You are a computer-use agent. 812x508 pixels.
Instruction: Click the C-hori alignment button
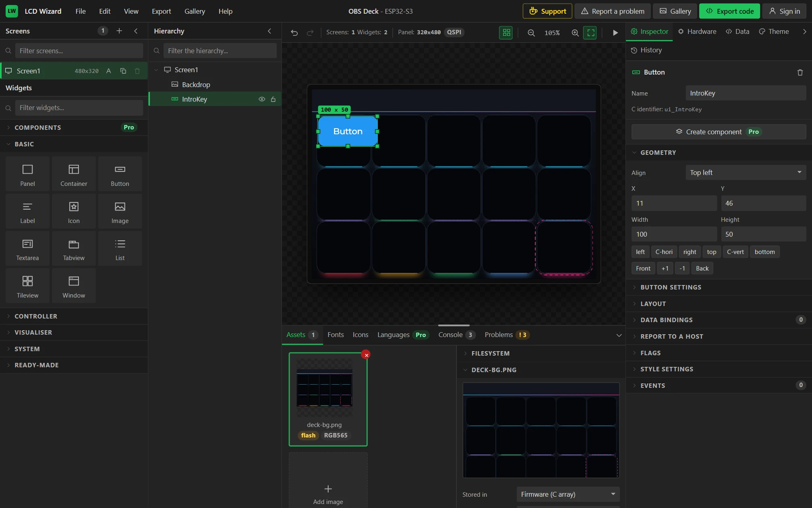[x=664, y=252]
